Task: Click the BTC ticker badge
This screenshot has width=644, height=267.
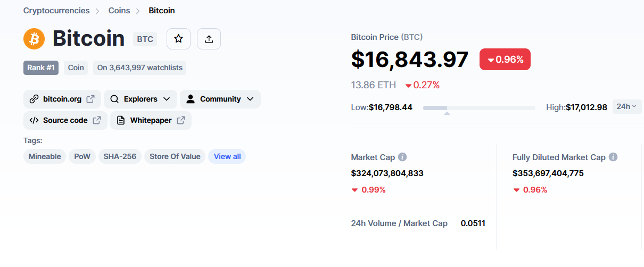Action: point(145,39)
